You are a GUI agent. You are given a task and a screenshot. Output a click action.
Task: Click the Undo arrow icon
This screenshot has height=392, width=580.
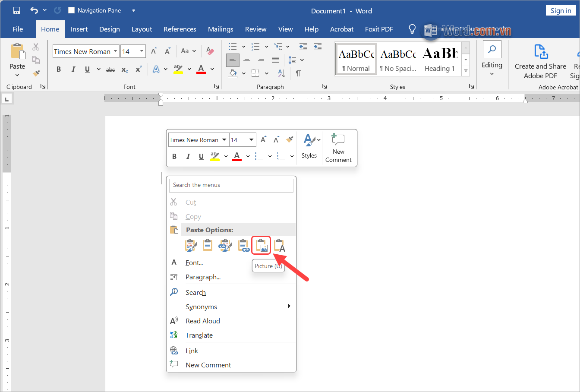click(x=34, y=10)
